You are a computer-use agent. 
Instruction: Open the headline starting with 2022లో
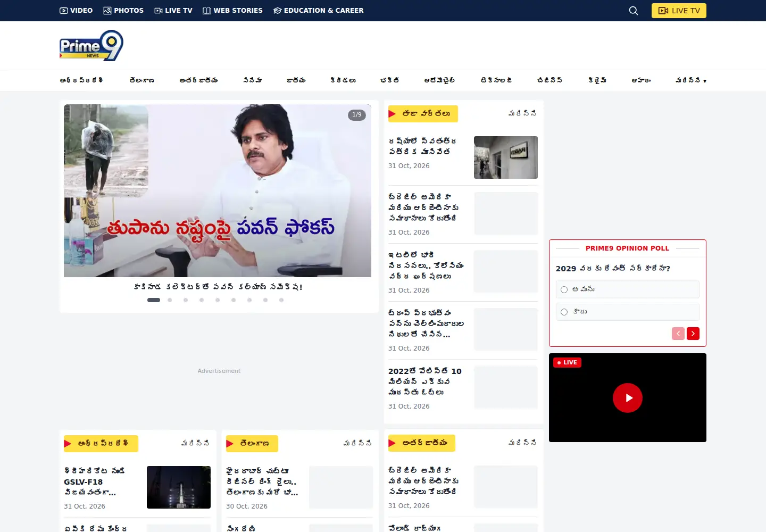[425, 382]
